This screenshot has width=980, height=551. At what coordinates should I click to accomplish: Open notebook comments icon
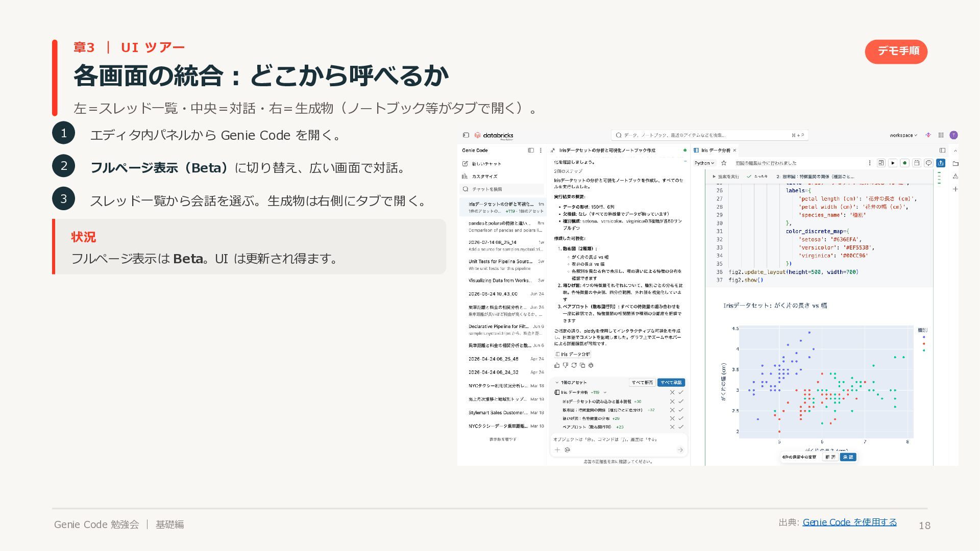point(928,163)
